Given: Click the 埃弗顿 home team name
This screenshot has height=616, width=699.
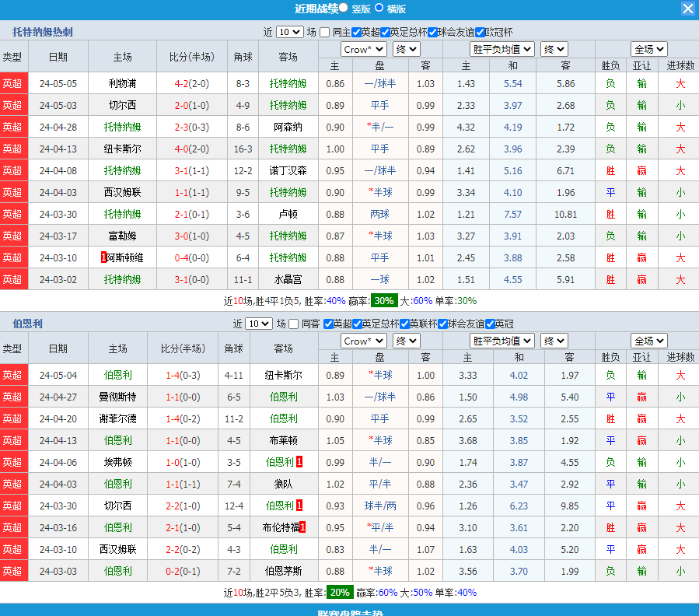Looking at the screenshot, I should pos(117,463).
